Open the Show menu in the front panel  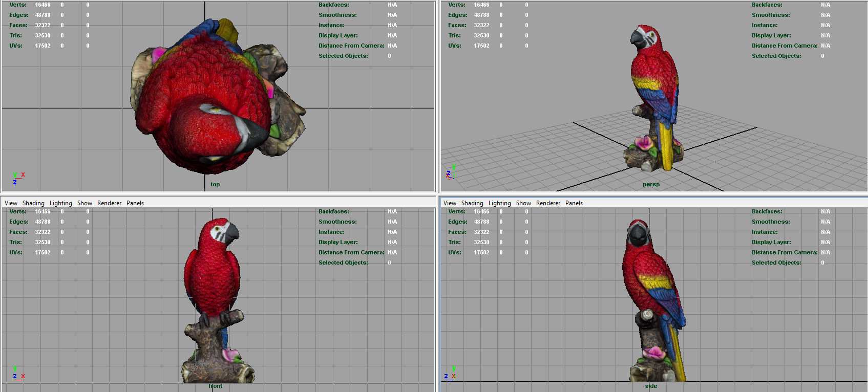click(x=84, y=203)
